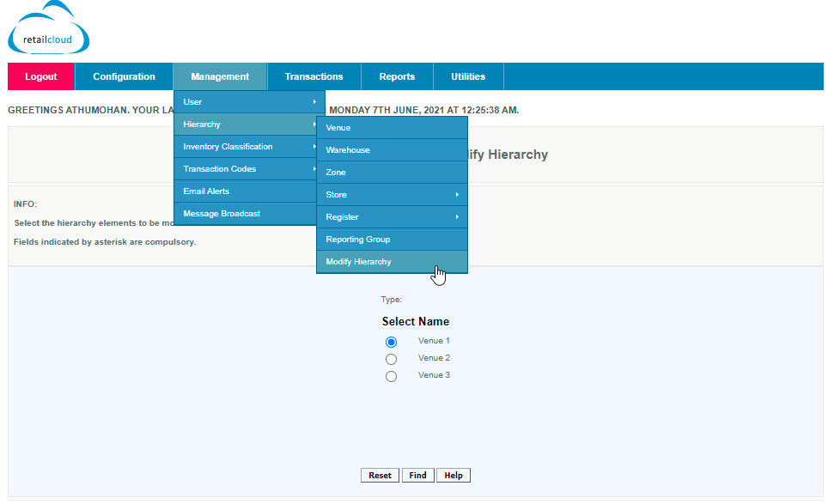Choose Warehouse in the submenu
828x504 pixels.
point(392,150)
